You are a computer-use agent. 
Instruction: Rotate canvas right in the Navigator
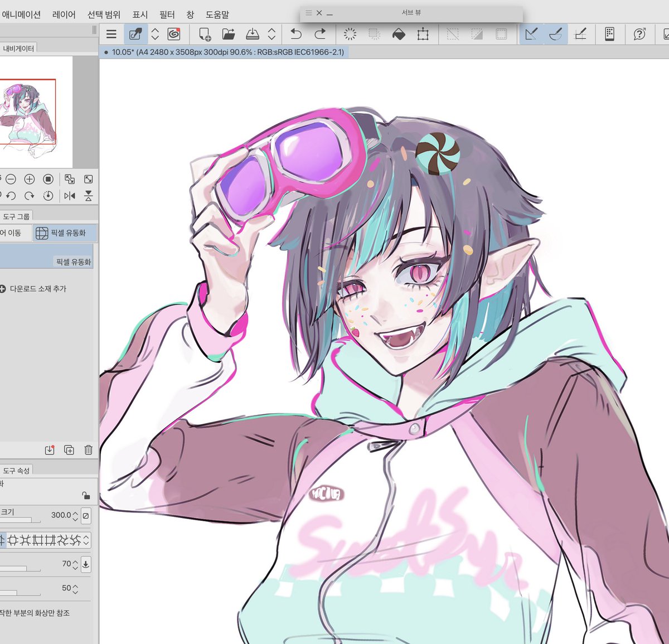tap(30, 196)
